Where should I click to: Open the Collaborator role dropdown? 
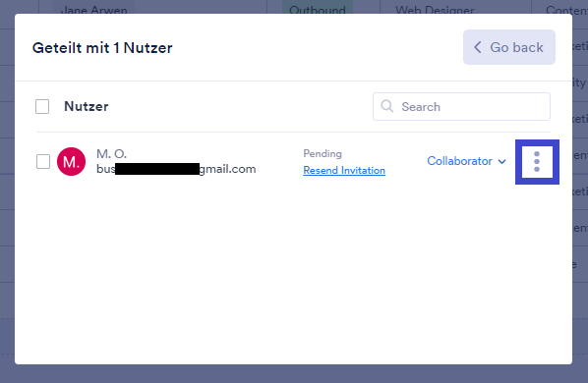[x=466, y=161]
